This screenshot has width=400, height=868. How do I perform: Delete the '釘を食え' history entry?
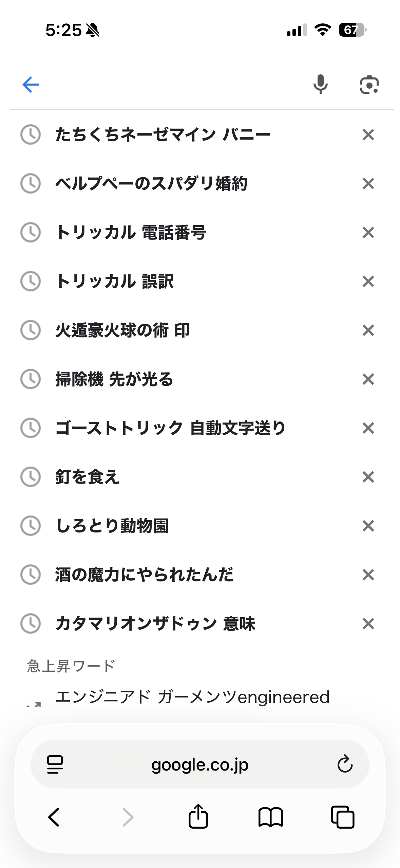click(x=368, y=477)
